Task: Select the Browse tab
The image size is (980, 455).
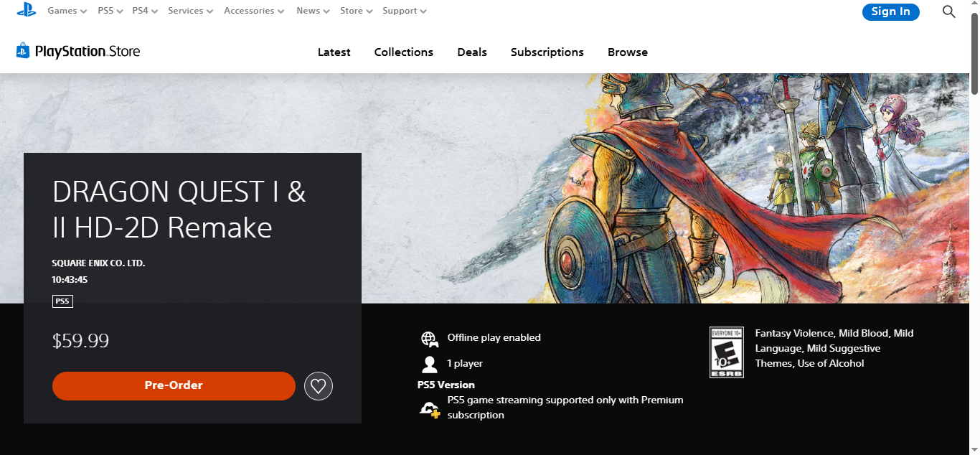Action: 628,52
